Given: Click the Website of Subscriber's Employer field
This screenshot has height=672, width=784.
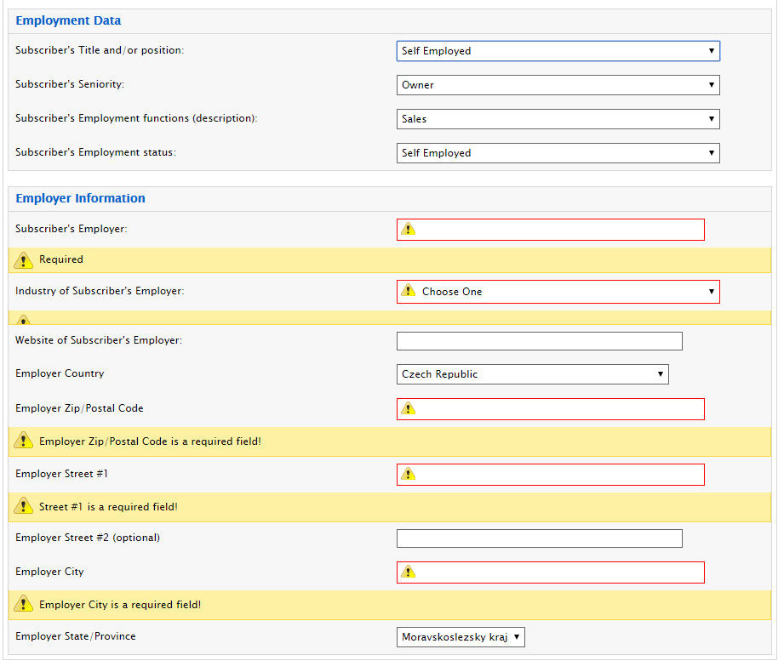Looking at the screenshot, I should (x=539, y=341).
